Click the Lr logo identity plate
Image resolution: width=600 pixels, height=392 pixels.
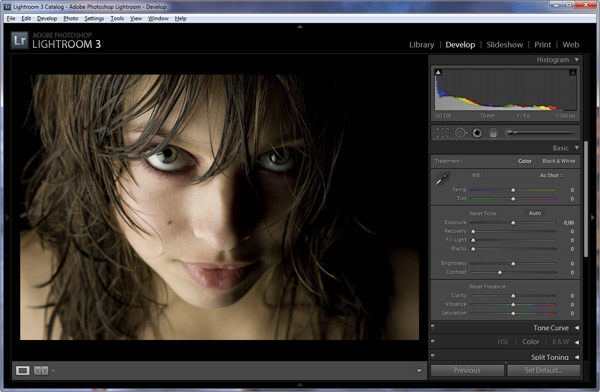20,40
